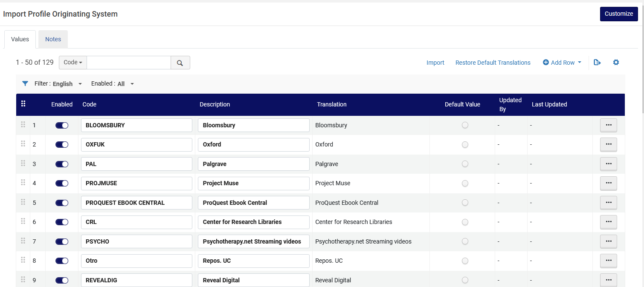Open row actions menu for Otro
644x287 pixels.
click(x=609, y=261)
